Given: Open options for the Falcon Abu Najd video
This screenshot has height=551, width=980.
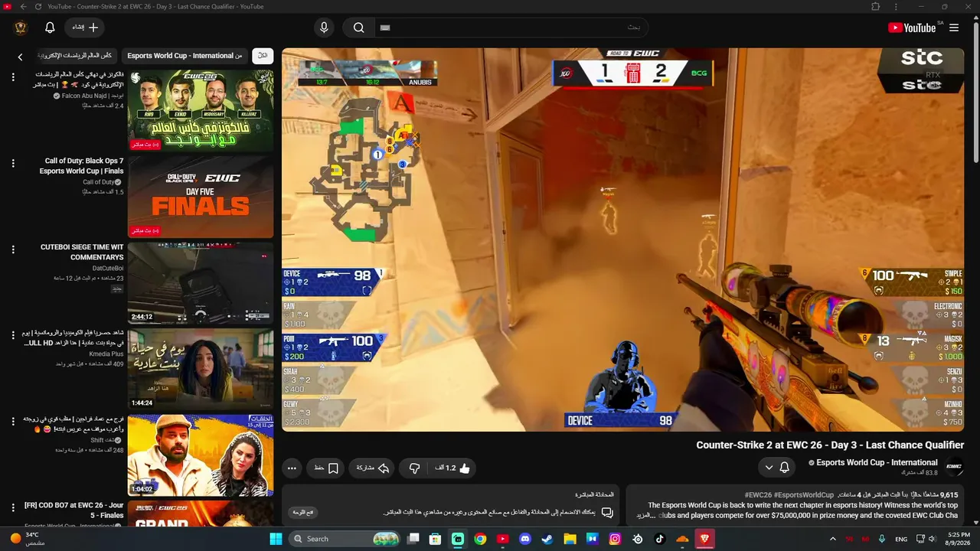Looking at the screenshot, I should coord(13,77).
